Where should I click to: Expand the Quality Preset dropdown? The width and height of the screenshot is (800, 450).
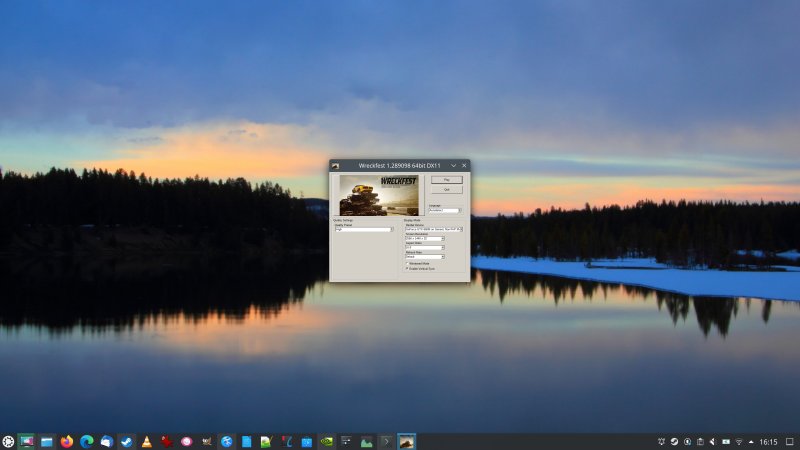pyautogui.click(x=364, y=229)
